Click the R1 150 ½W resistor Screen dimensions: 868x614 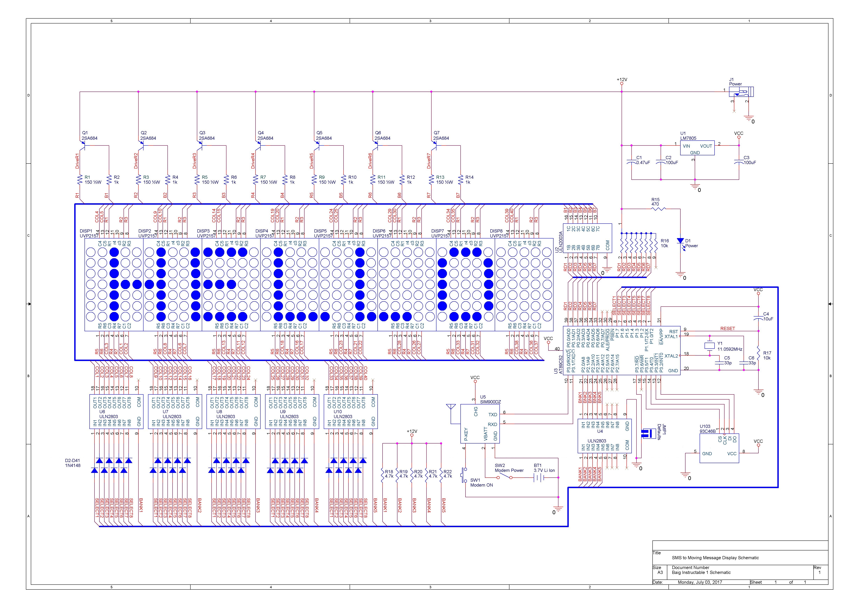pyautogui.click(x=80, y=180)
